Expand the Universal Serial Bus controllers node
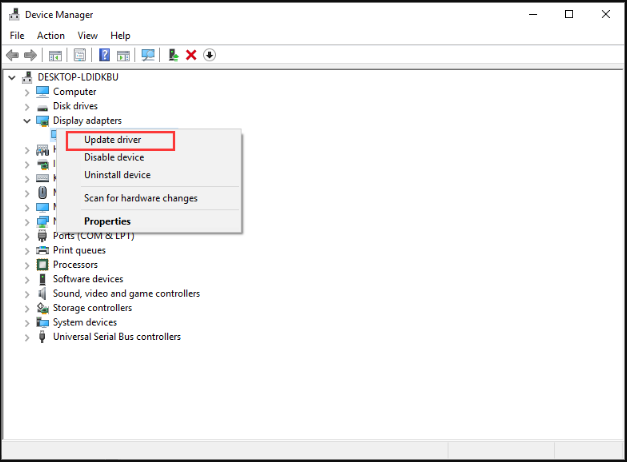 pyautogui.click(x=27, y=337)
